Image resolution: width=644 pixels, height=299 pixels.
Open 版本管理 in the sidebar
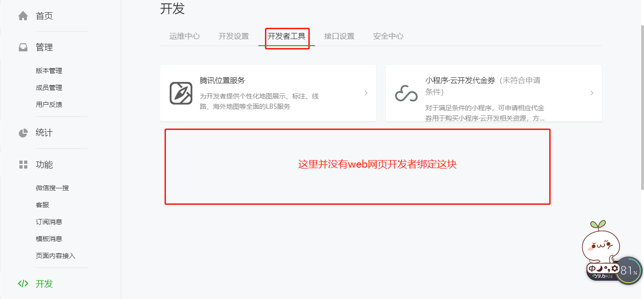(x=49, y=71)
